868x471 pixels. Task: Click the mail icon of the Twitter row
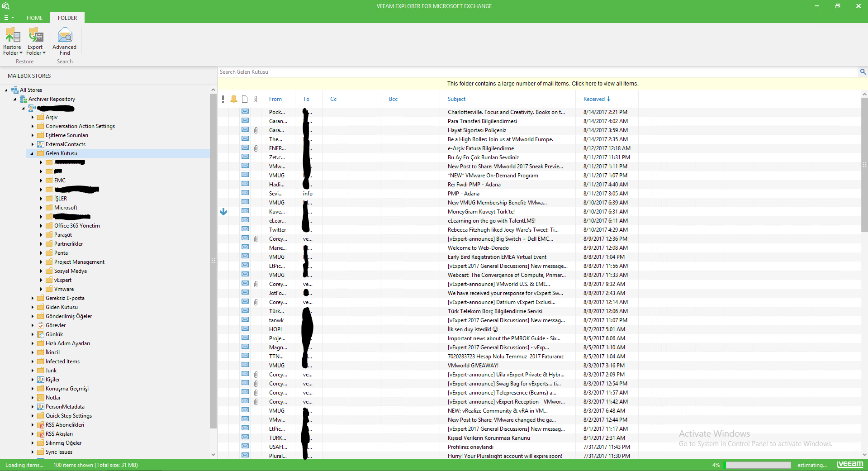245,229
